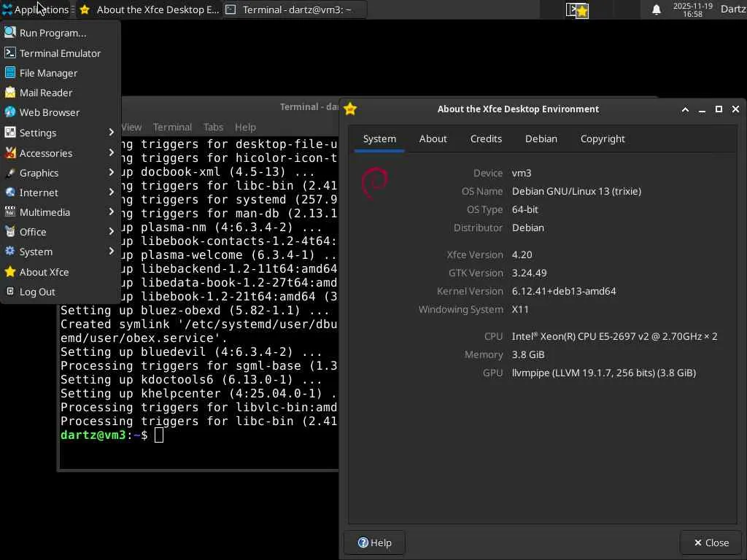Open the Tabs menu in terminal window
The height and width of the screenshot is (560, 747).
click(x=213, y=127)
